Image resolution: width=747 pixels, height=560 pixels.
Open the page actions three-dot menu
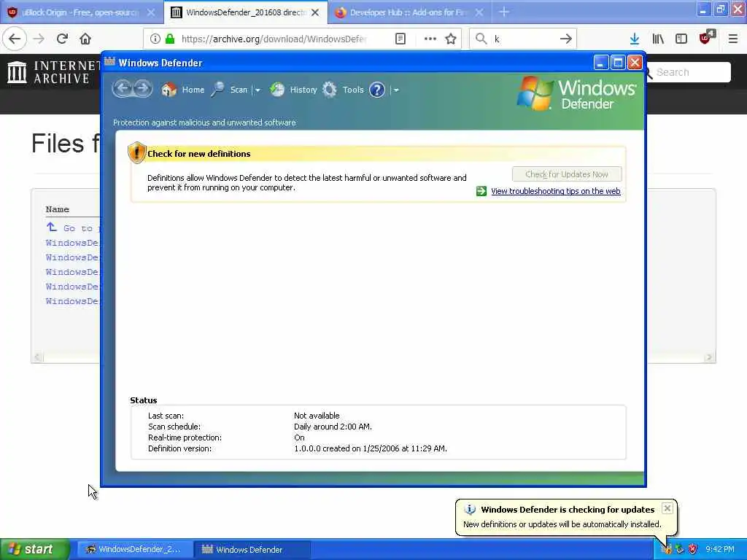pyautogui.click(x=430, y=39)
